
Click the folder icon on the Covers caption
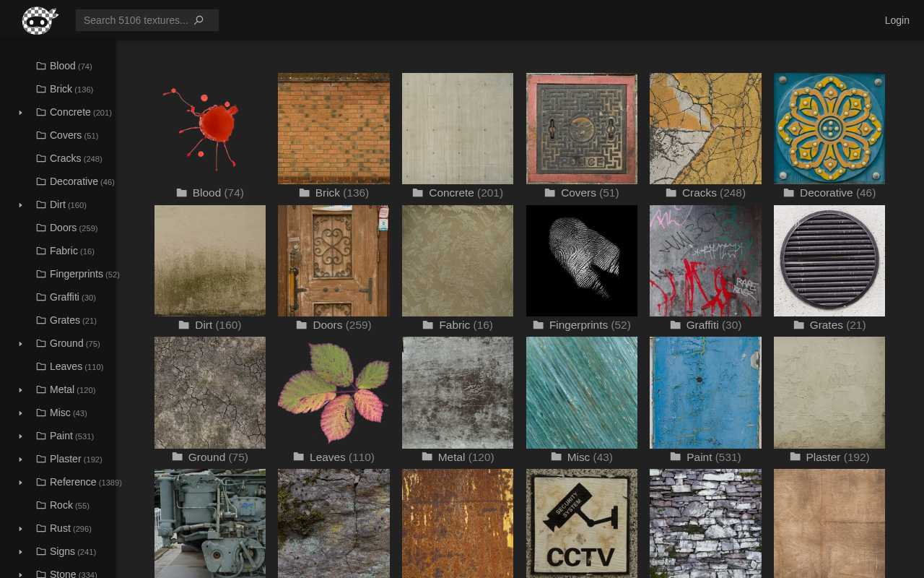549,192
